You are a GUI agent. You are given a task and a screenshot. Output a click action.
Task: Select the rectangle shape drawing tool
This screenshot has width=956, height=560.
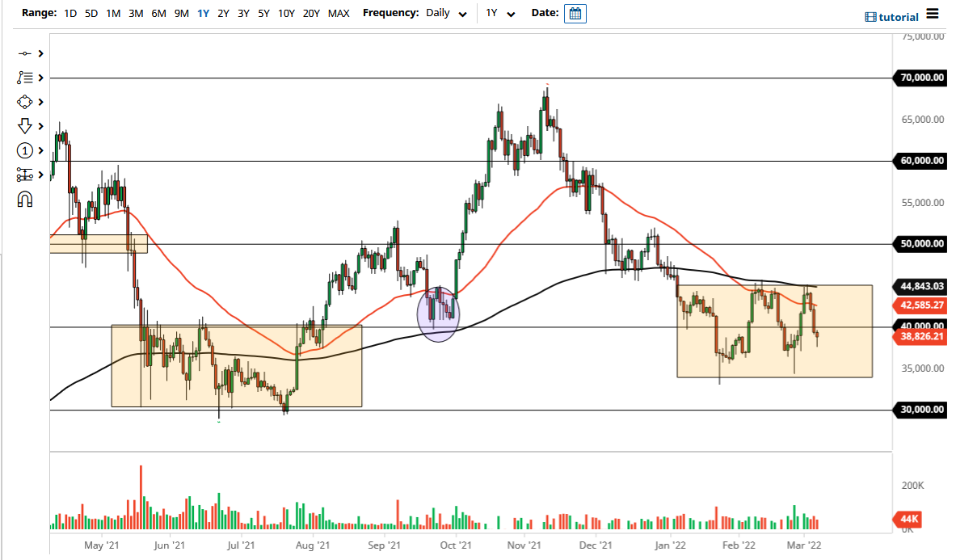(x=24, y=102)
